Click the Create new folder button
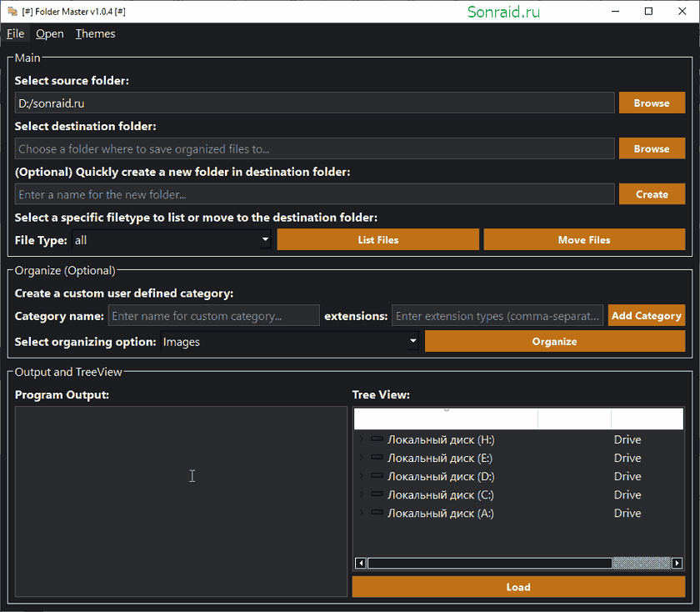This screenshot has height=612, width=700. pos(652,194)
